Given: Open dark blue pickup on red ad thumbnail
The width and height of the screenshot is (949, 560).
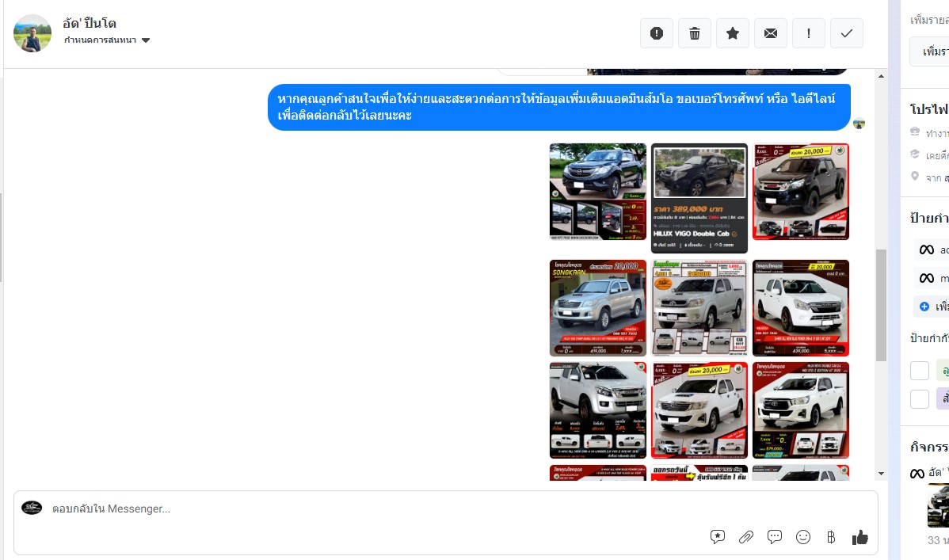Looking at the screenshot, I should tap(801, 192).
